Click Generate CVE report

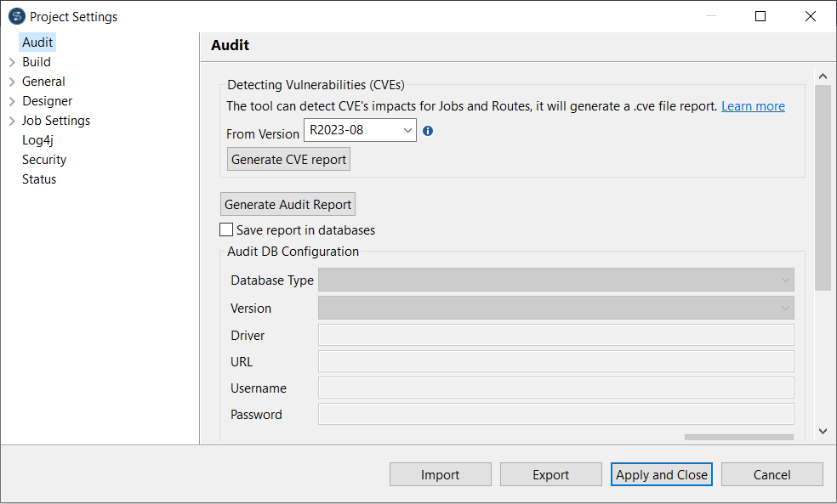click(288, 159)
